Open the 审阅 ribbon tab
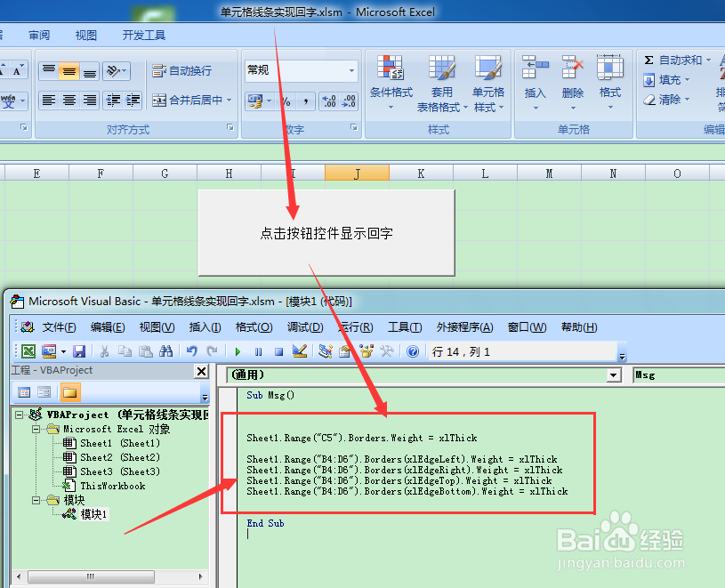Screen dimensions: 725x588 (39, 35)
